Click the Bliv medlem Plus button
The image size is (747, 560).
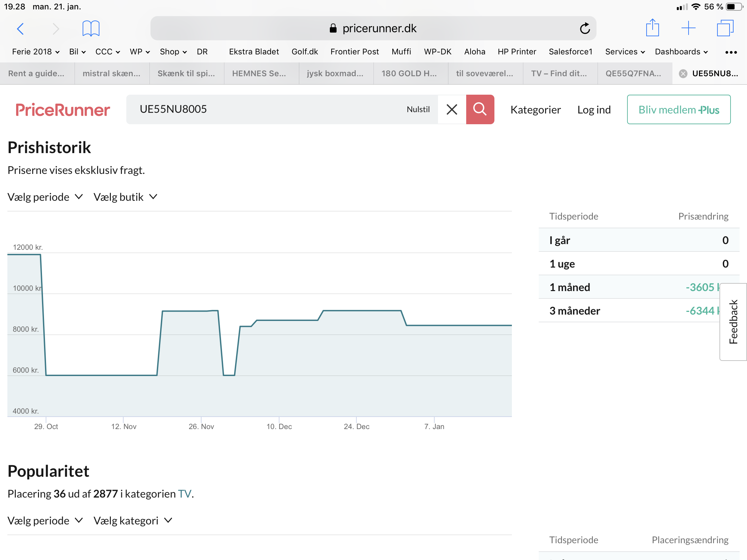point(678,110)
